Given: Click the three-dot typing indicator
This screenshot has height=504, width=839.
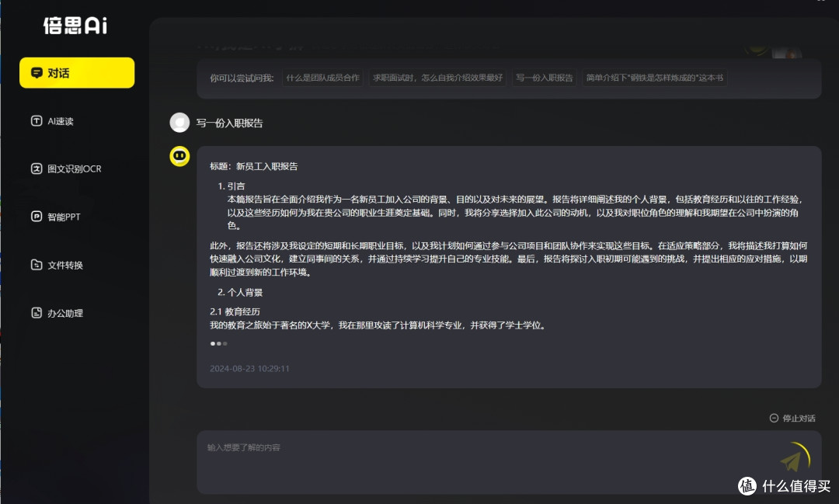Looking at the screenshot, I should (x=219, y=343).
